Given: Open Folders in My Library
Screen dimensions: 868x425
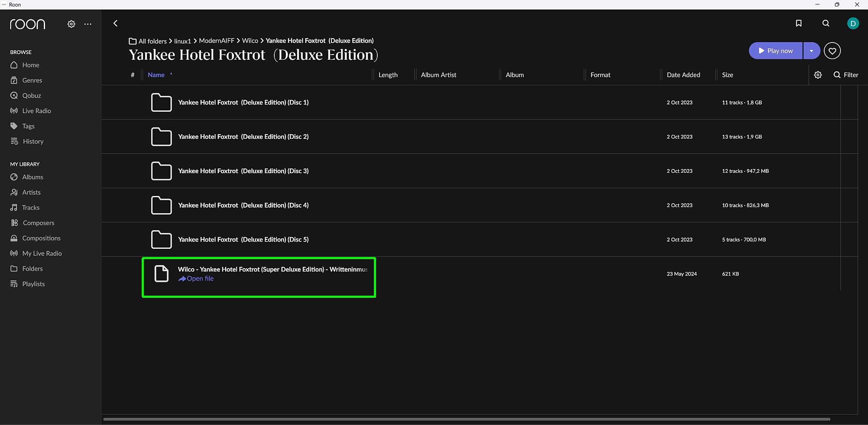Looking at the screenshot, I should (x=27, y=269).
